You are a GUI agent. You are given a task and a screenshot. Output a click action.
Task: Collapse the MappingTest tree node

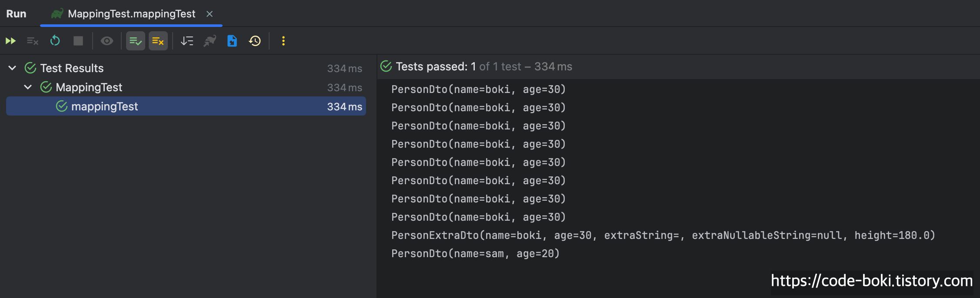pos(28,87)
